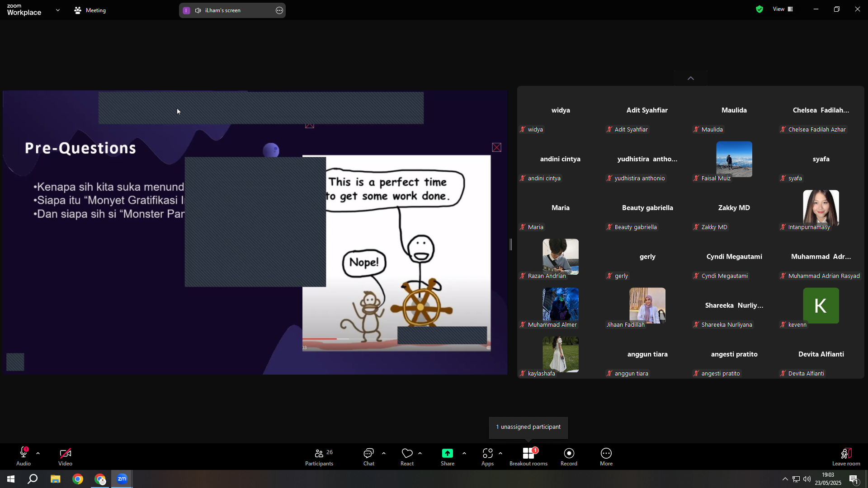Open Zoom Workplace dropdown arrow
Viewport: 868px width, 488px height.
click(x=58, y=10)
